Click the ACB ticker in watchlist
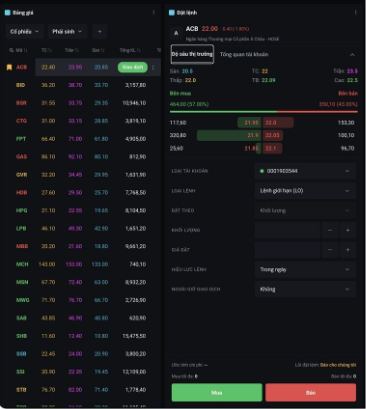This screenshot has height=409, width=366. [x=21, y=67]
